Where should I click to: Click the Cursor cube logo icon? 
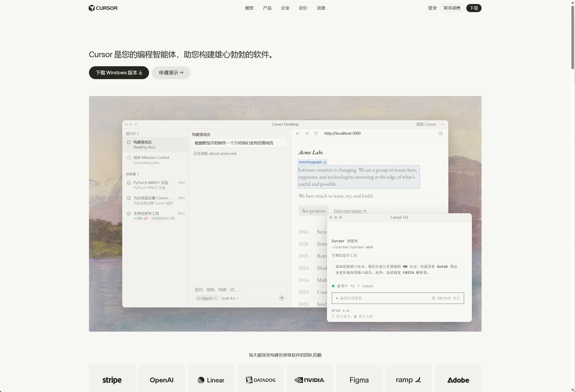pos(92,8)
